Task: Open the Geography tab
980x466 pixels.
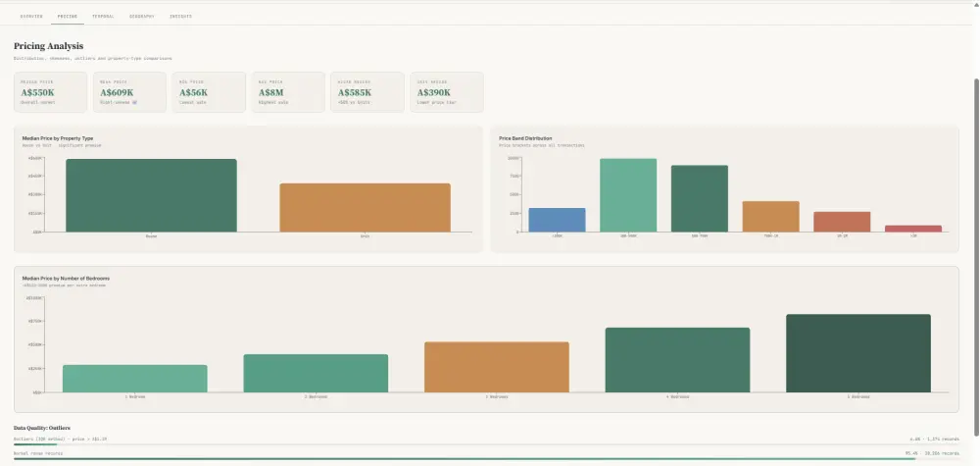Action: click(x=142, y=17)
